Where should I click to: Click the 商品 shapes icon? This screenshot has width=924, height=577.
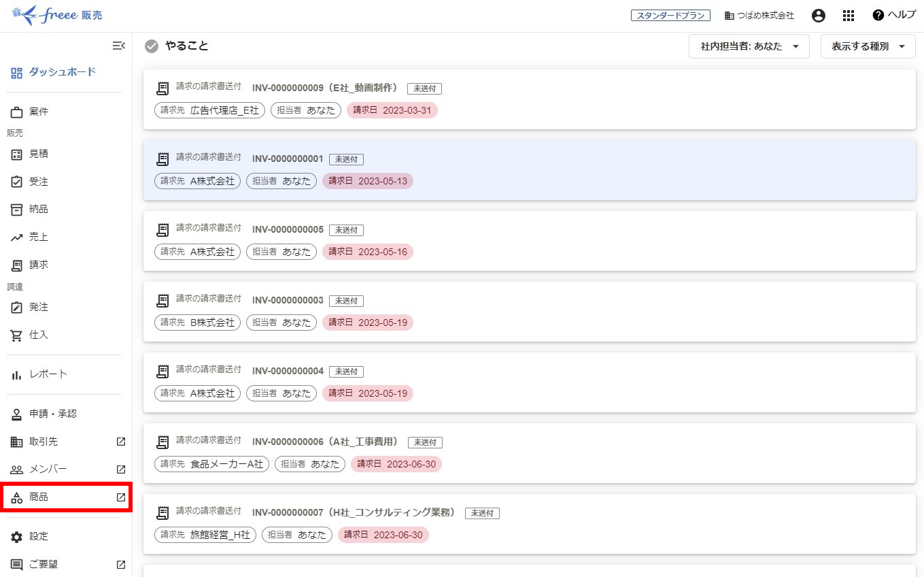click(x=17, y=498)
